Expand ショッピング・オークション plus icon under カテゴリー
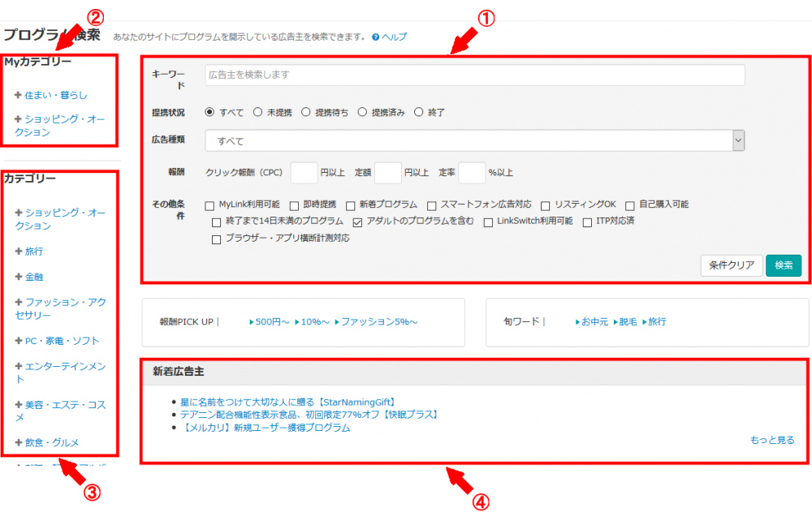This screenshot has height=521, width=812. (19, 213)
